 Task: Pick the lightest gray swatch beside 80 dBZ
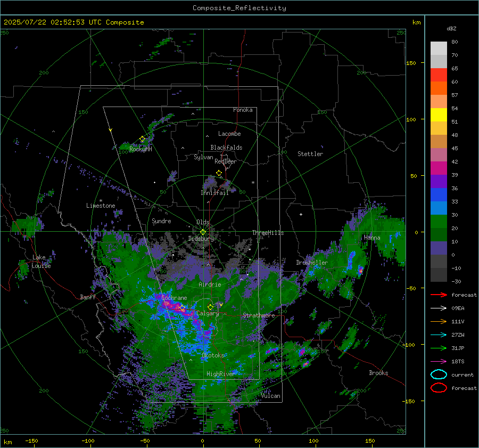439,48
